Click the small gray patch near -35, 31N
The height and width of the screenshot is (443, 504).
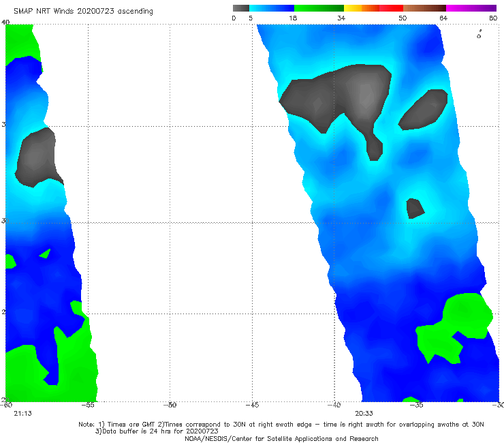415,209
